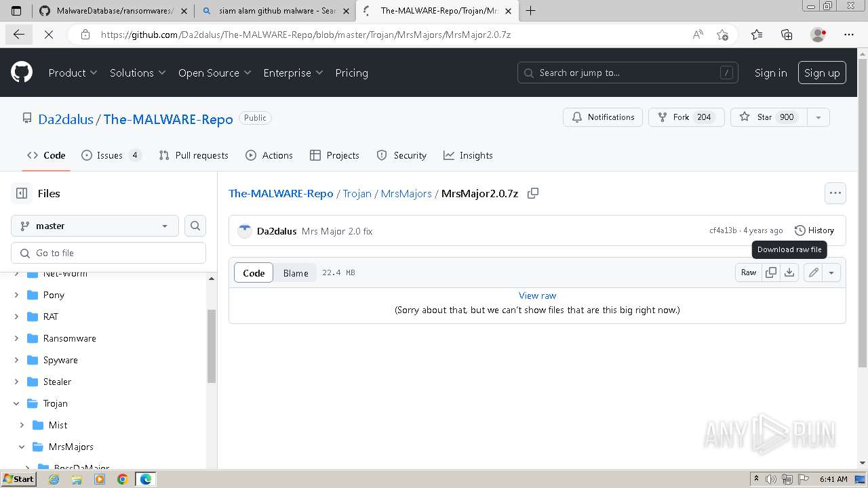
Task: Expand the Ransomware folder chevron
Action: 16,338
